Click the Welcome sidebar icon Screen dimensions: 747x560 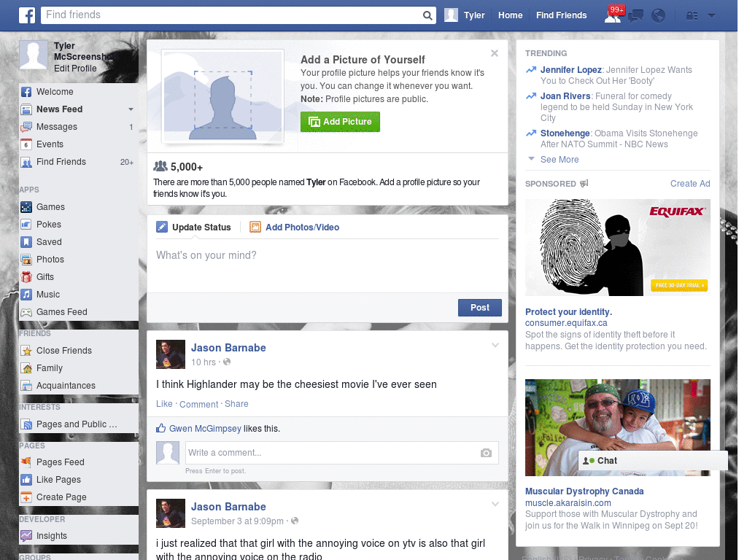(26, 92)
